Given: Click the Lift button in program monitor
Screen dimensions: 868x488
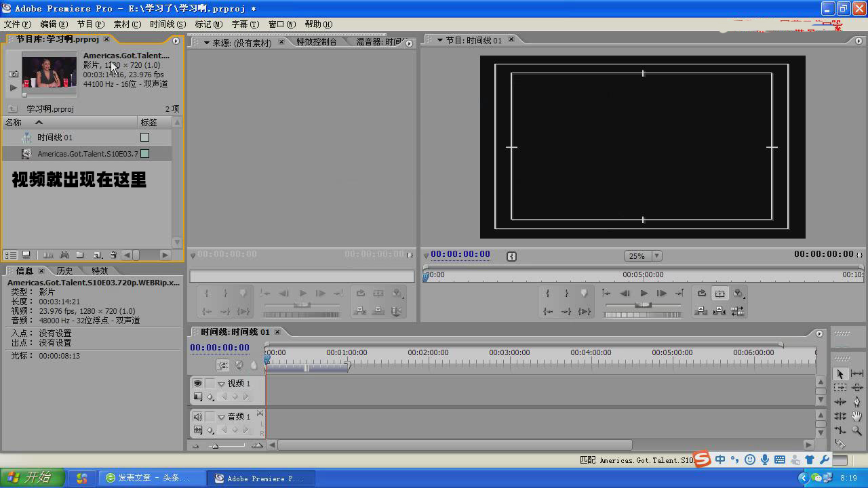Looking at the screenshot, I should point(702,310).
